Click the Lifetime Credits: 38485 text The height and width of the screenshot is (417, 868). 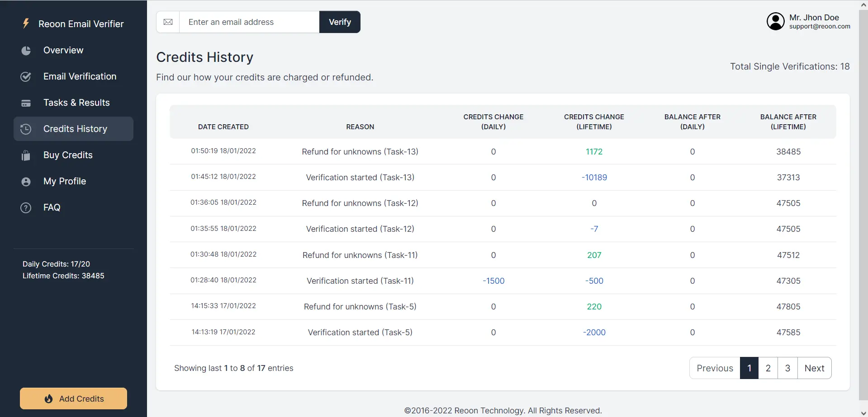coord(63,276)
